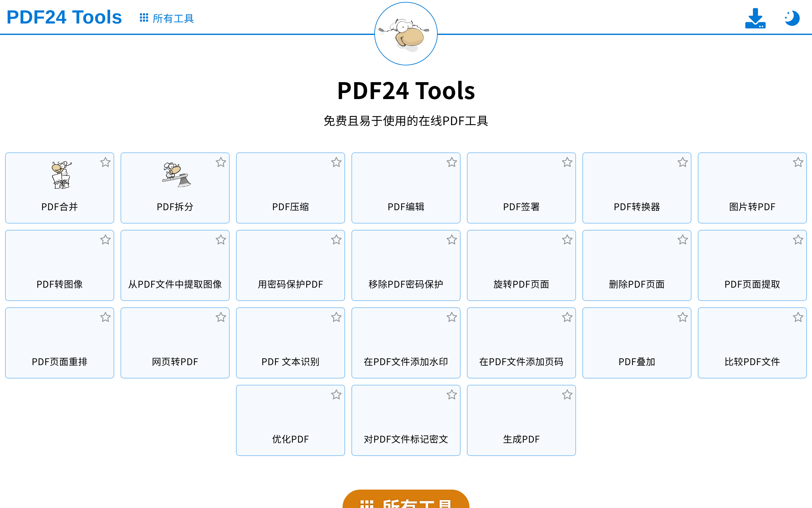Star the 优化PDF tool

(x=336, y=394)
